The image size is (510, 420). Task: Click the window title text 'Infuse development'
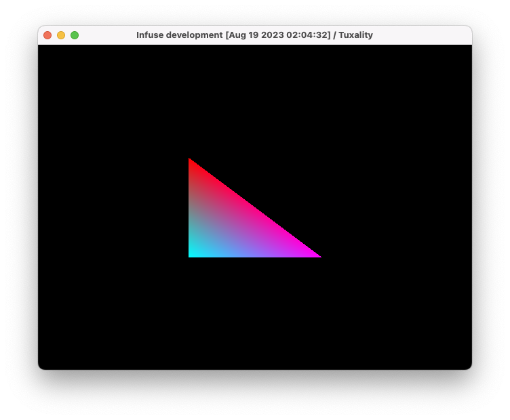pyautogui.click(x=180, y=35)
